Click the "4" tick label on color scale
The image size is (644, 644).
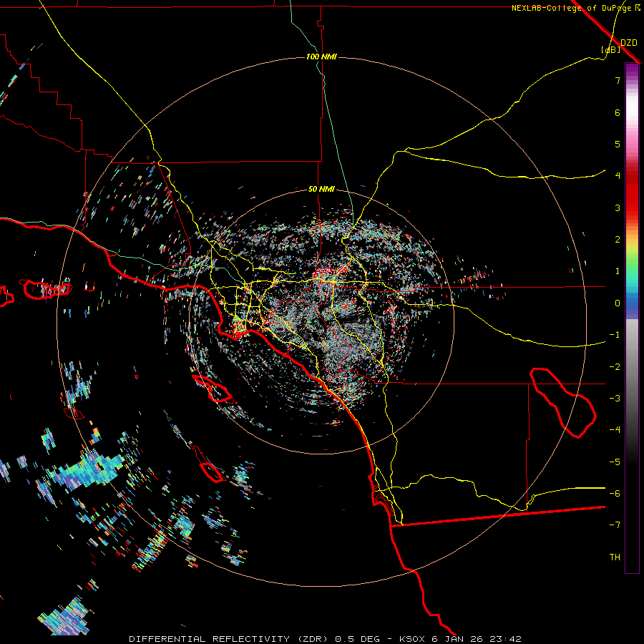(618, 176)
